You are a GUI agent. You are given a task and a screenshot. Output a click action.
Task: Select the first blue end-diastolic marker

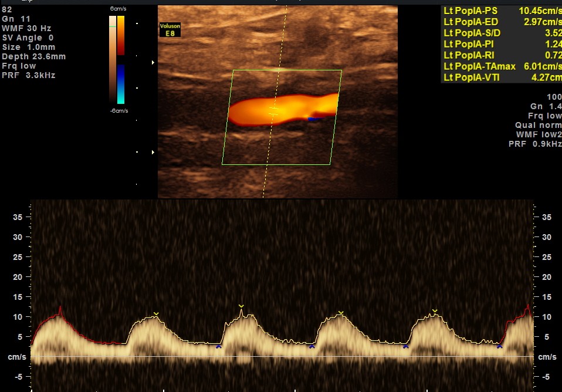click(218, 347)
